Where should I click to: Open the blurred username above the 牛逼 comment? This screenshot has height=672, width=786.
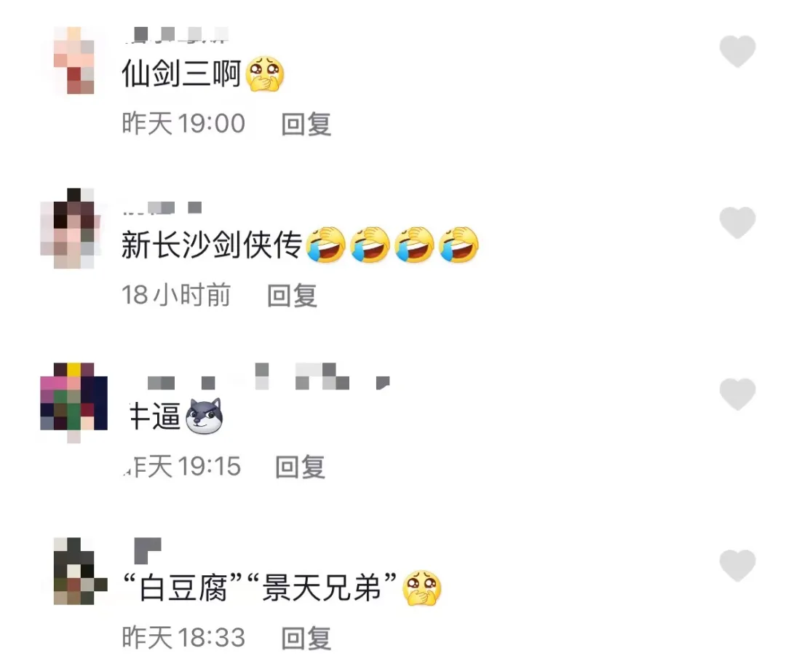268,377
